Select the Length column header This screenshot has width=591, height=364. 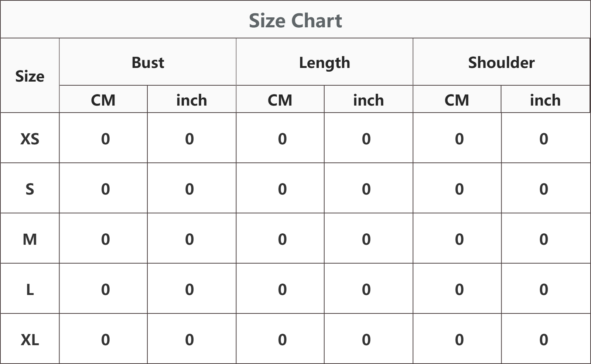click(324, 62)
